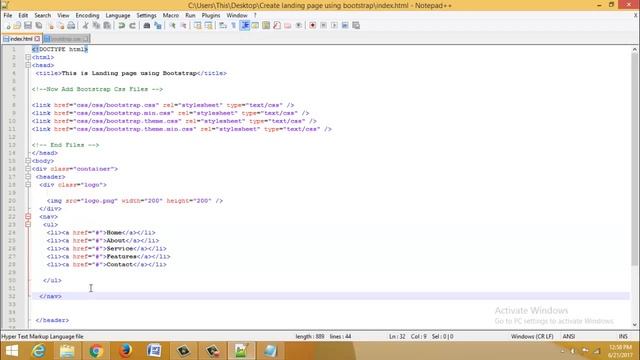Open Windows Start button
640x360 pixels.
[x=12, y=351]
